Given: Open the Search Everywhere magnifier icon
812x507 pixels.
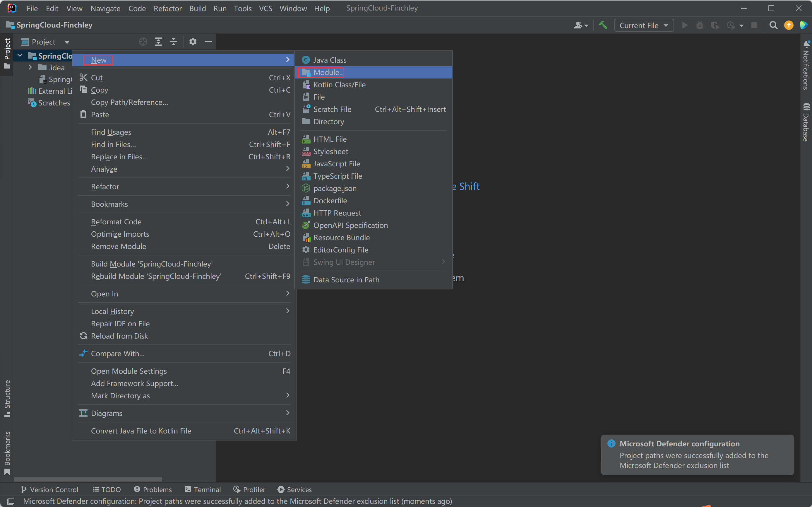Looking at the screenshot, I should pos(773,25).
